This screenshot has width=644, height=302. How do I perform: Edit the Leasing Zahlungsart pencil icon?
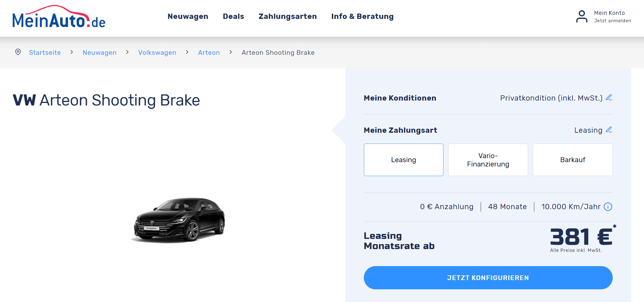(609, 130)
